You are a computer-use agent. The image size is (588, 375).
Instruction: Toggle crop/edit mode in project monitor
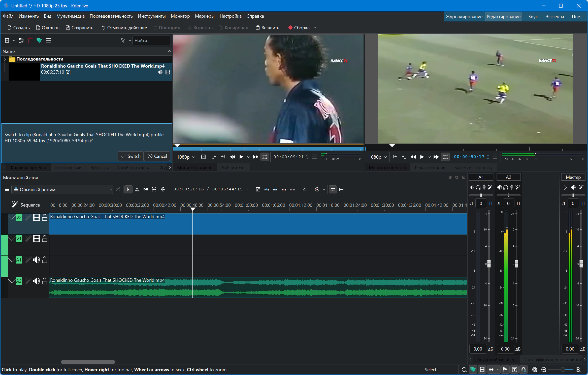coord(445,157)
